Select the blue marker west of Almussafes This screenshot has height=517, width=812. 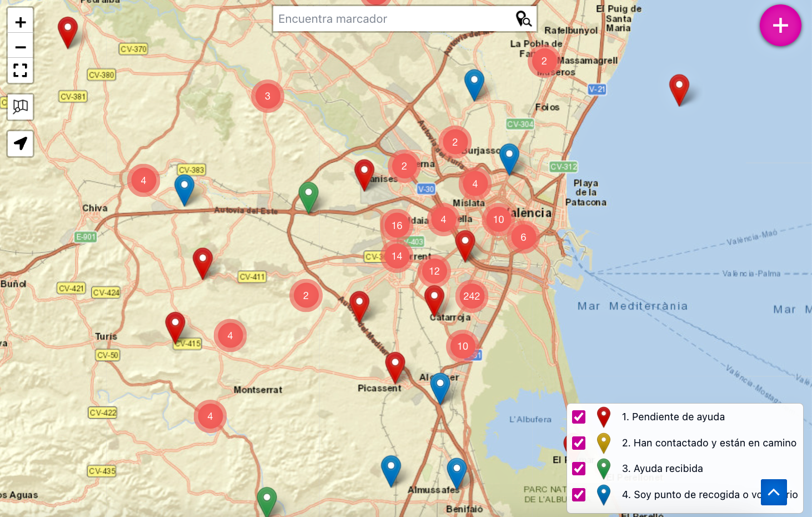[391, 470]
